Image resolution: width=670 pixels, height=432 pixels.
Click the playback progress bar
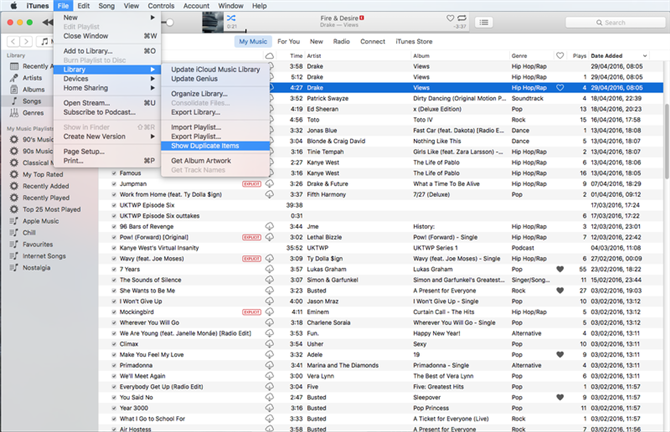pos(346,31)
